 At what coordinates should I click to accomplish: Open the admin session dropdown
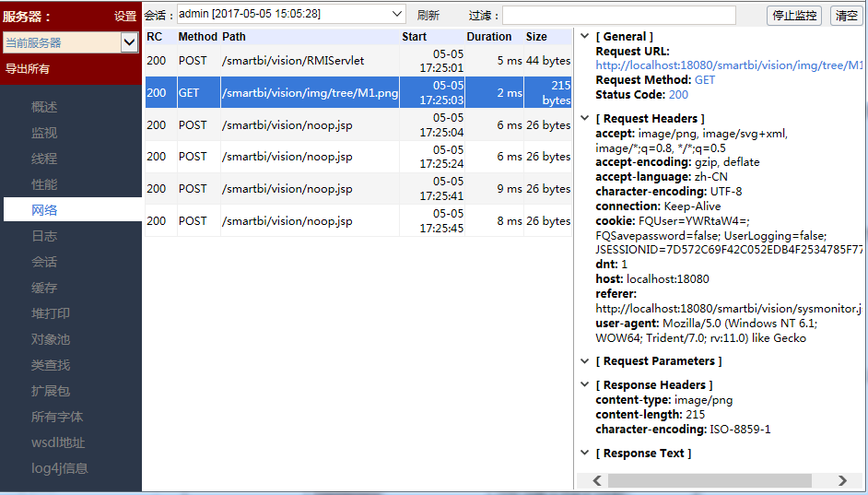396,15
